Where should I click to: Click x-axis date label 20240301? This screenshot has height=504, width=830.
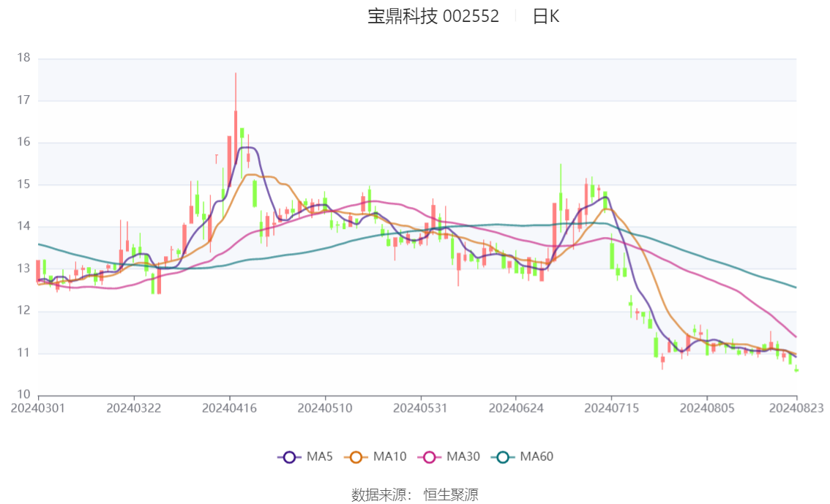pyautogui.click(x=38, y=408)
